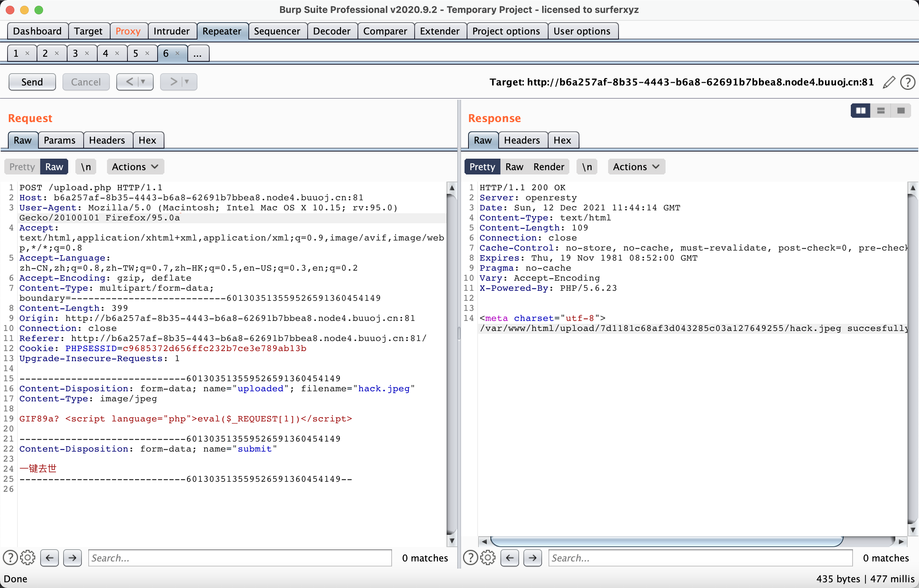This screenshot has width=919, height=588.
Task: Open history back dropdown arrow
Action: coord(143,82)
